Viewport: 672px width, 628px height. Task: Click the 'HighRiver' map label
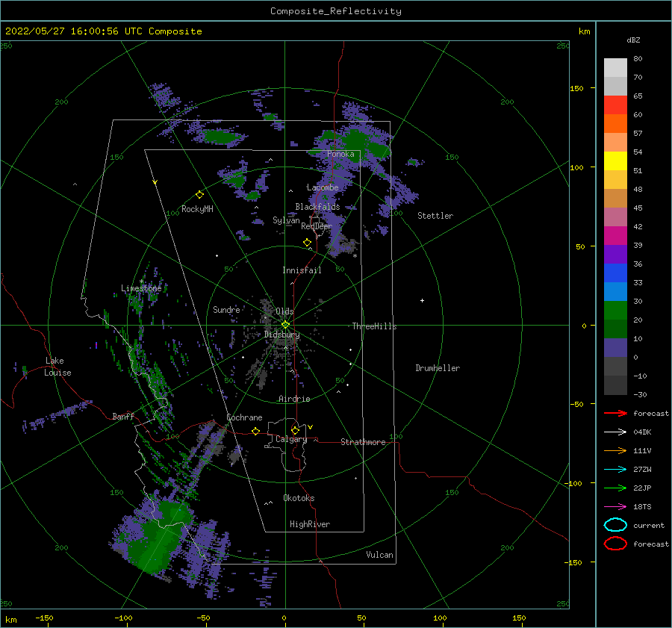(x=310, y=524)
